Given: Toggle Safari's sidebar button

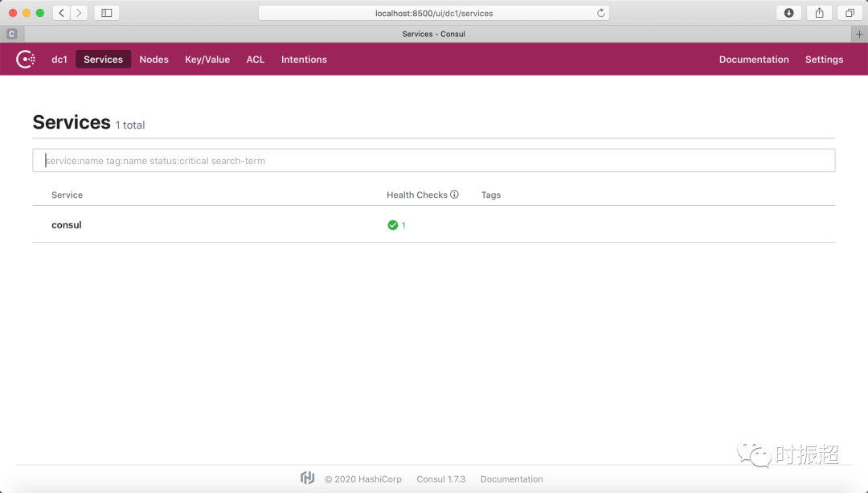Looking at the screenshot, I should 107,13.
